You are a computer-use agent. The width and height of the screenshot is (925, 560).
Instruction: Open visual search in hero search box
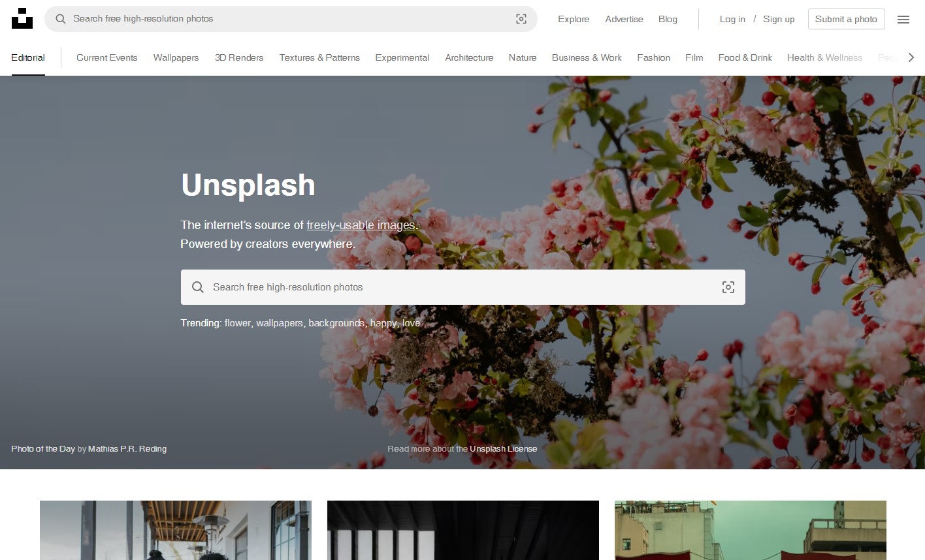click(x=728, y=287)
